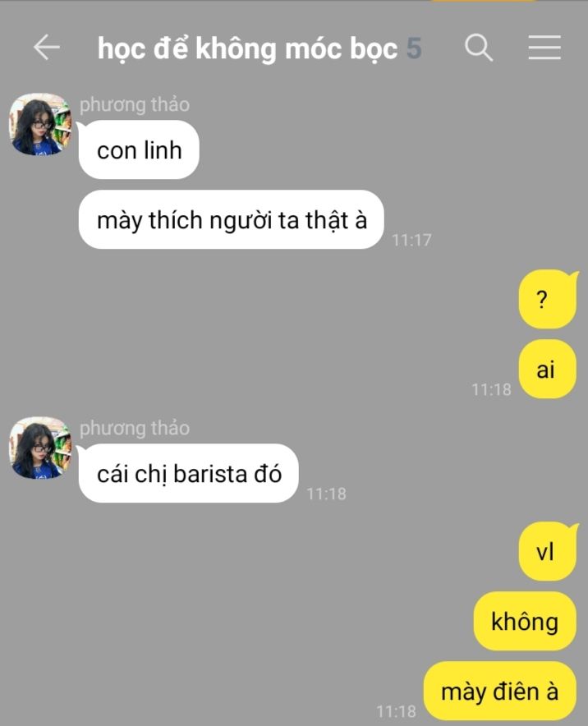
Task: Tap the group title 'học để không móc bọc'
Action: pyautogui.click(x=247, y=48)
